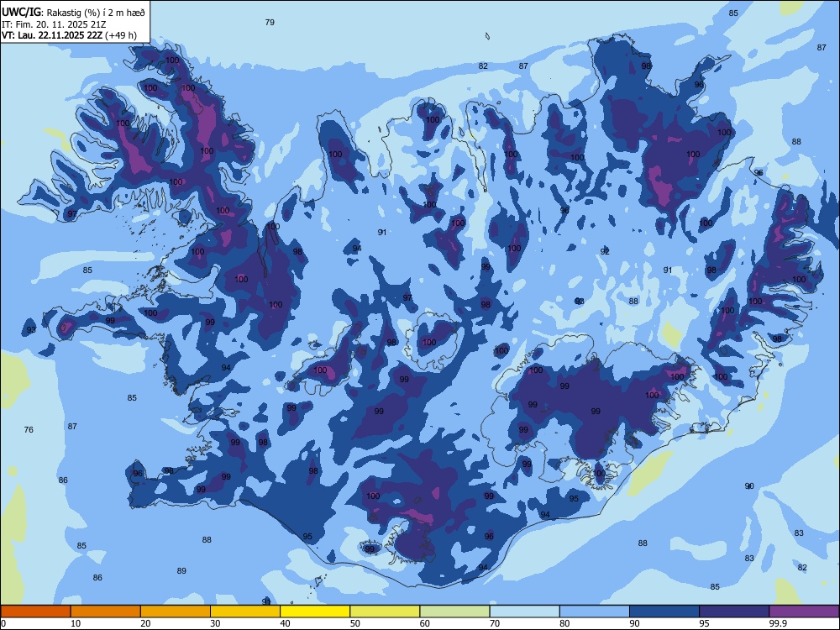Select the dark blue 90–95 legend swatch

(664, 612)
